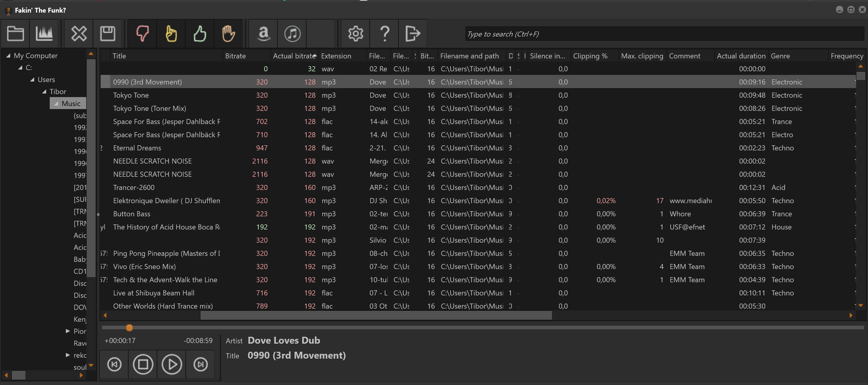
Task: Click the Type to search field
Action: (664, 34)
